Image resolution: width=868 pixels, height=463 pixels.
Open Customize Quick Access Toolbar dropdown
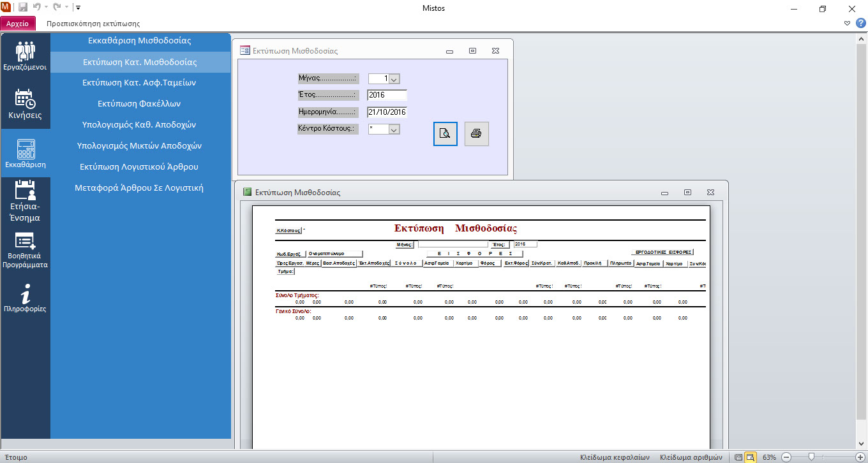(78, 8)
